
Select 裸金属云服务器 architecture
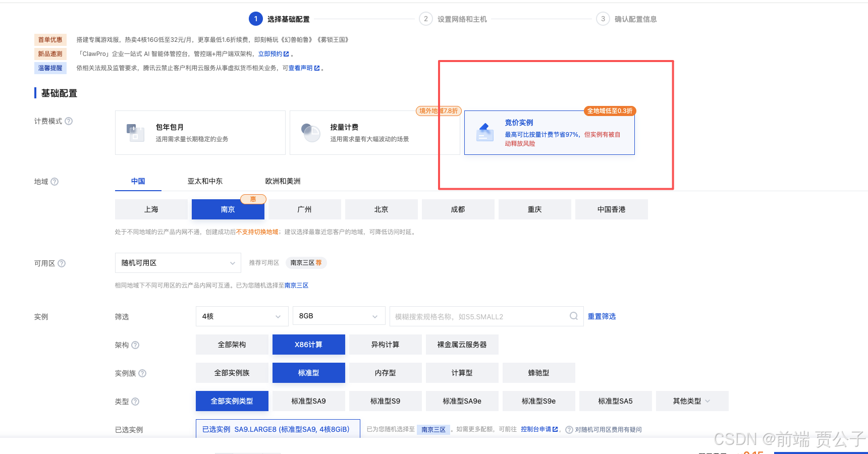point(462,345)
